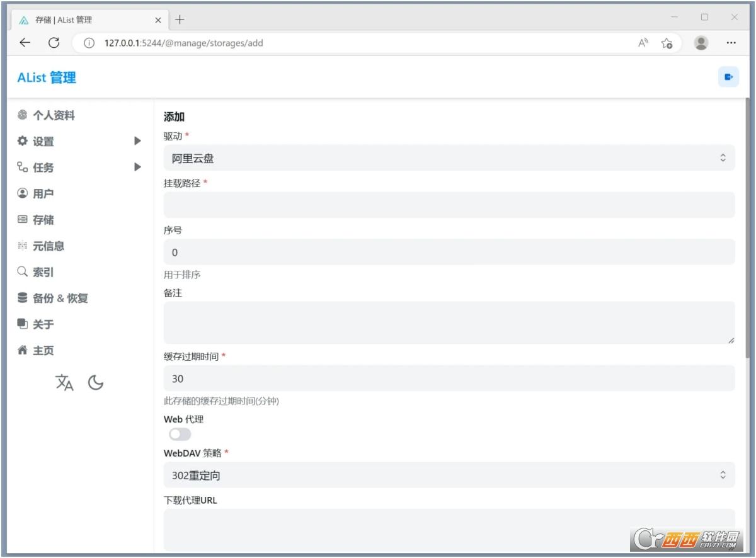Expand the 设置 submenu arrow
The image size is (756, 558).
coord(137,141)
